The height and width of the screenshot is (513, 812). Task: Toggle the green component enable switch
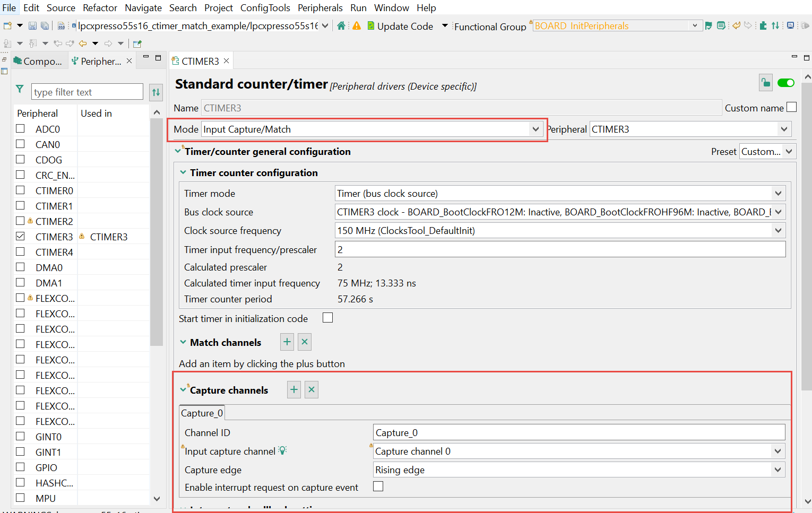coord(785,83)
